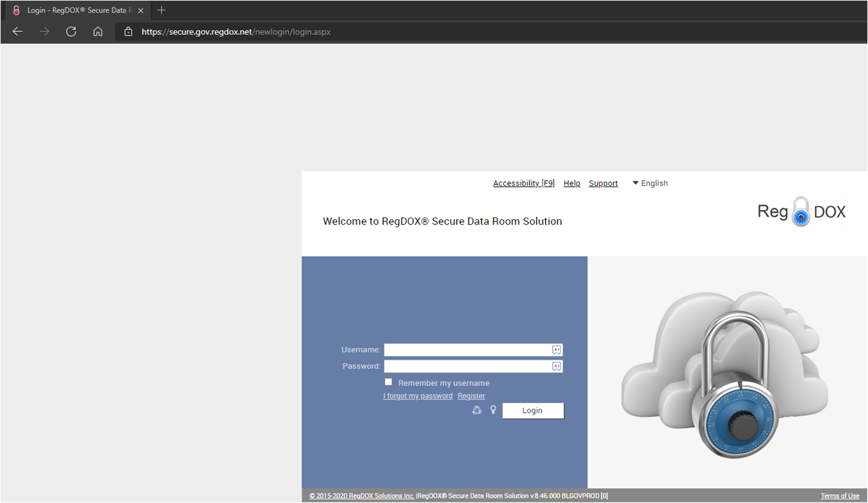Viewport: 868px width, 503px height.
Task: Click the RegDOX padlock logo
Action: click(x=801, y=212)
